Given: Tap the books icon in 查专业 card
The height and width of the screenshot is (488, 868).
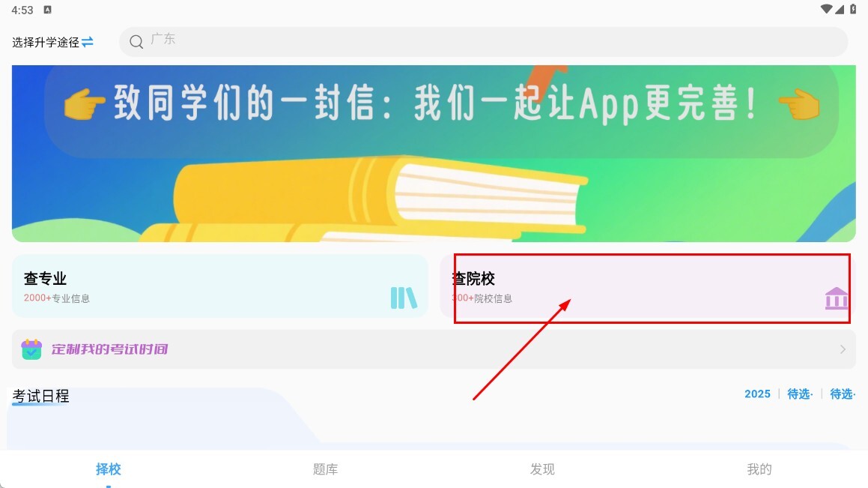Looking at the screenshot, I should coord(404,298).
